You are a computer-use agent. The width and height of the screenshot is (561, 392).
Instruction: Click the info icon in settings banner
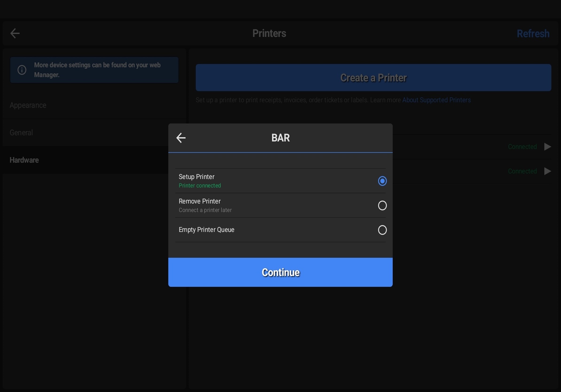point(22,70)
